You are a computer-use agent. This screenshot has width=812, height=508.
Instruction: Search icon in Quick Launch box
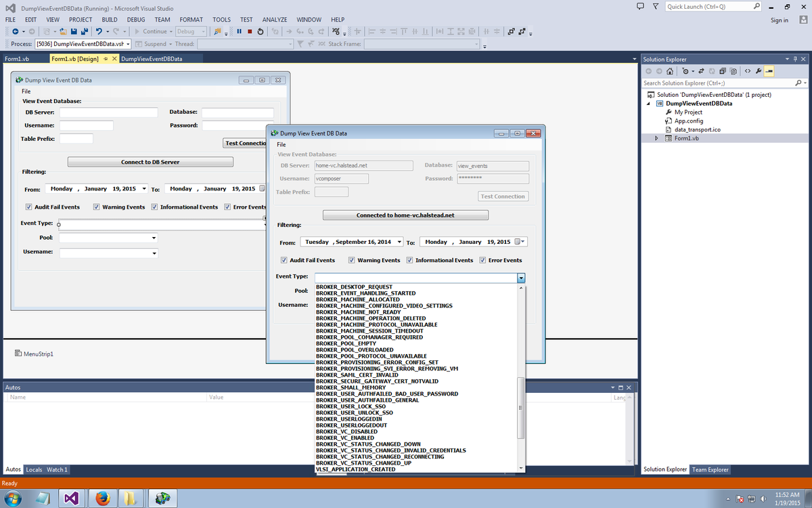(x=757, y=6)
